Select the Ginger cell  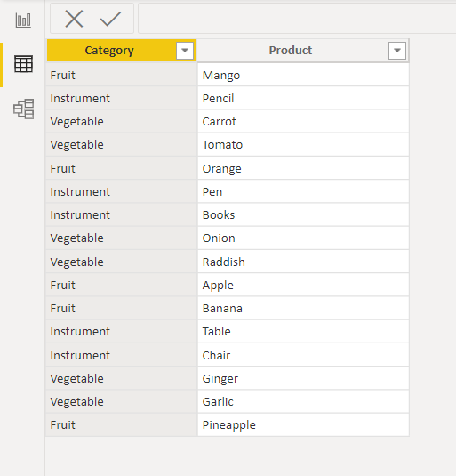pos(303,378)
